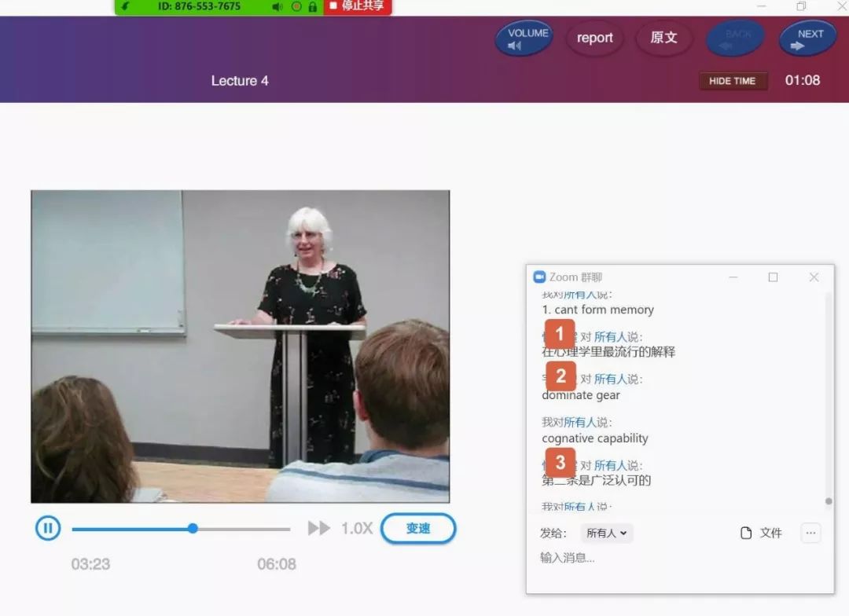This screenshot has width=849, height=616.
Task: Click the speaker icon in sharing bar
Action: click(277, 7)
